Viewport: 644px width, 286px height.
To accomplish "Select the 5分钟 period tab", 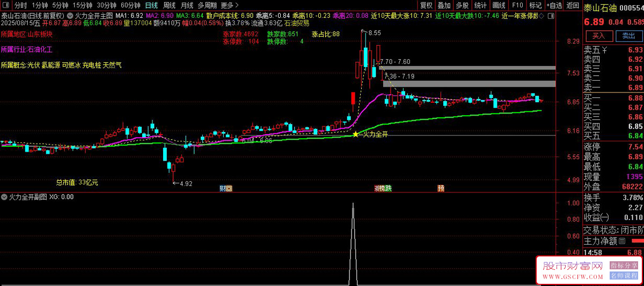I will [x=60, y=5].
